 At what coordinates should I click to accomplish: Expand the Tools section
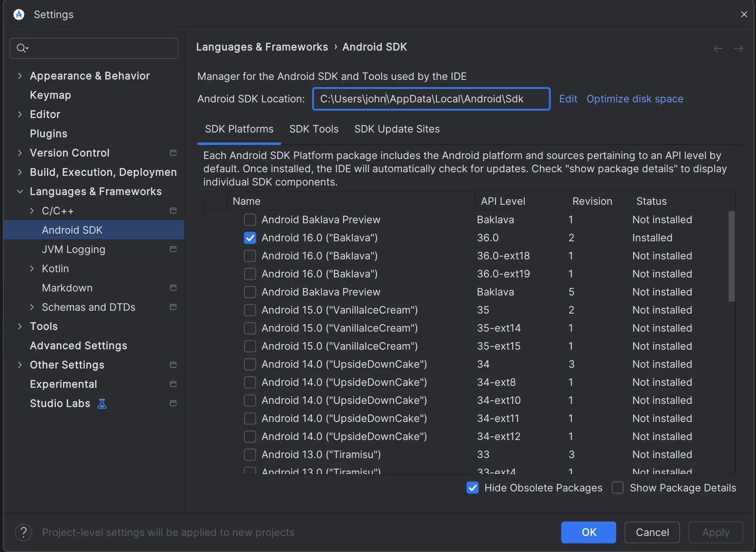point(20,326)
